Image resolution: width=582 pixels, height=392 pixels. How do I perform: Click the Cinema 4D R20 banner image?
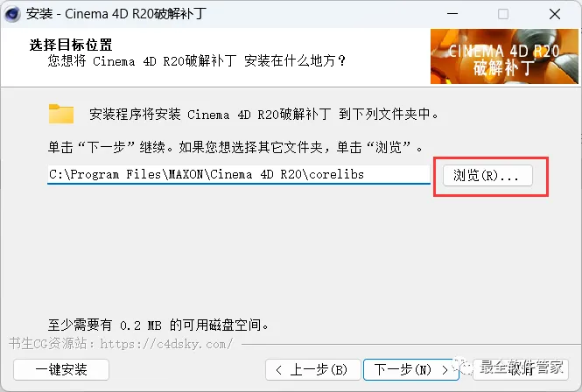[504, 56]
